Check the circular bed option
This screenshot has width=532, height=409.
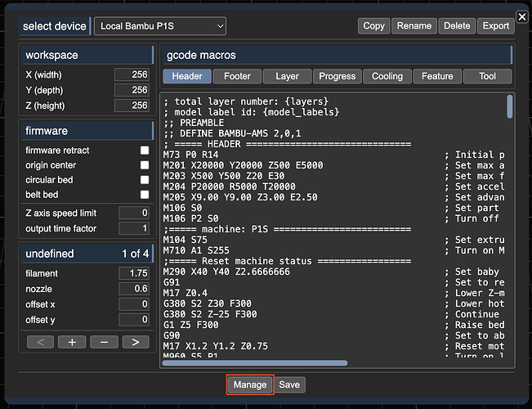[145, 180]
